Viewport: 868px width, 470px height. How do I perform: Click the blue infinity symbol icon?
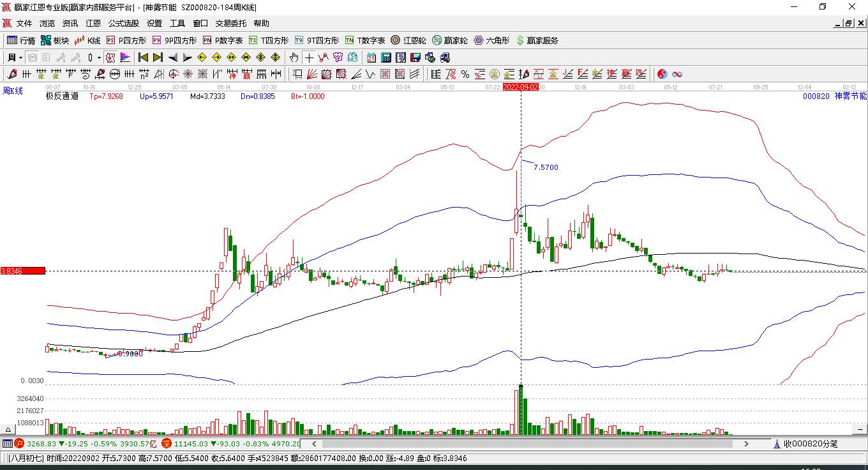(x=677, y=74)
